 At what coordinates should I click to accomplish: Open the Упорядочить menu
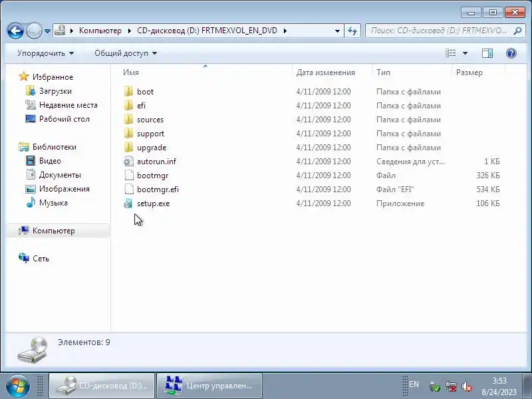click(x=45, y=53)
